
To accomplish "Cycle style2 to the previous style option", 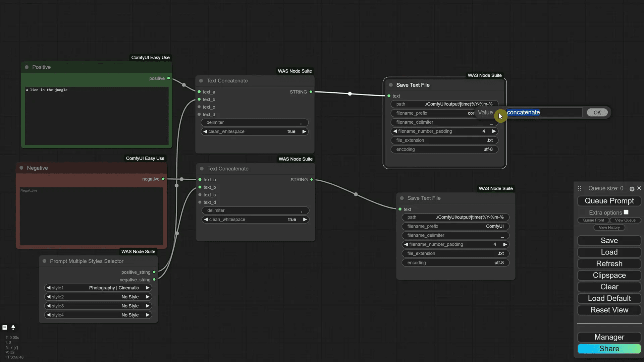I will (49, 297).
